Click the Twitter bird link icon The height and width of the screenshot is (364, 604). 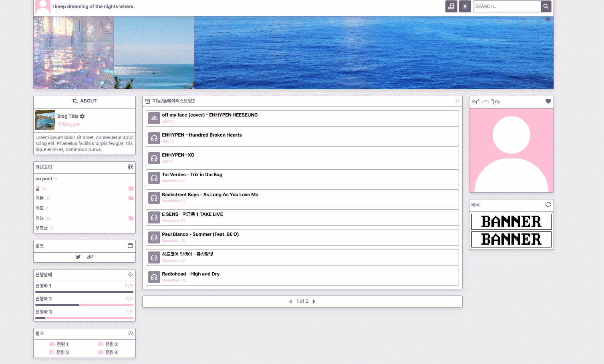pyautogui.click(x=78, y=257)
